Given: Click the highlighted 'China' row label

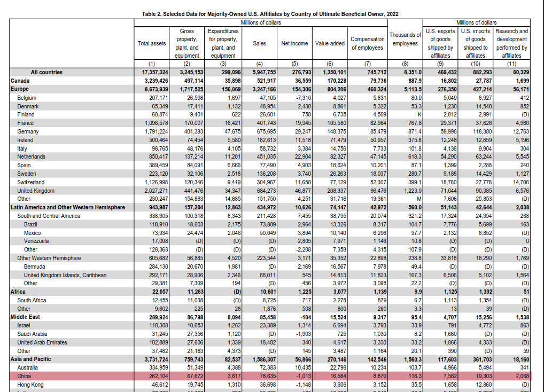Looking at the screenshot, I should (24, 376).
